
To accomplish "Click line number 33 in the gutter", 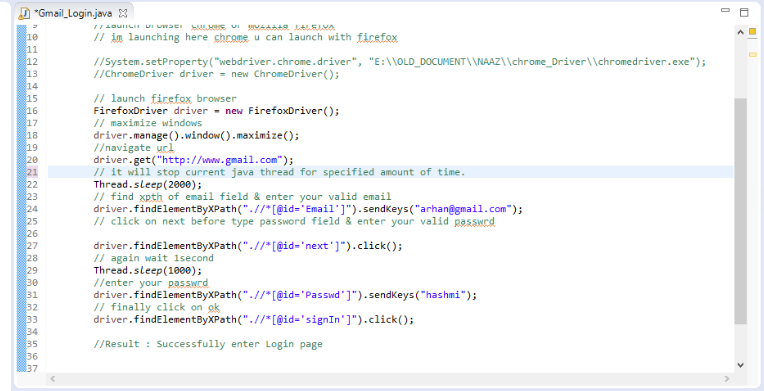I will 32,319.
